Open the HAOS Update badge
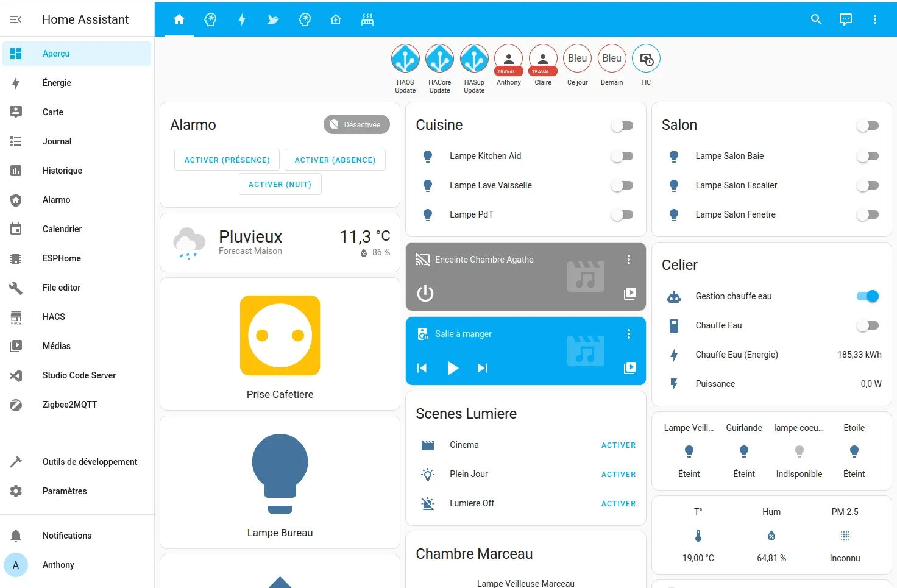Screen dimensions: 897x588 [x=405, y=59]
